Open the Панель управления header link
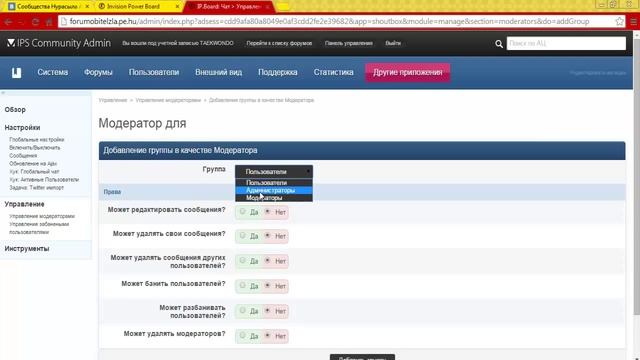 coord(349,43)
